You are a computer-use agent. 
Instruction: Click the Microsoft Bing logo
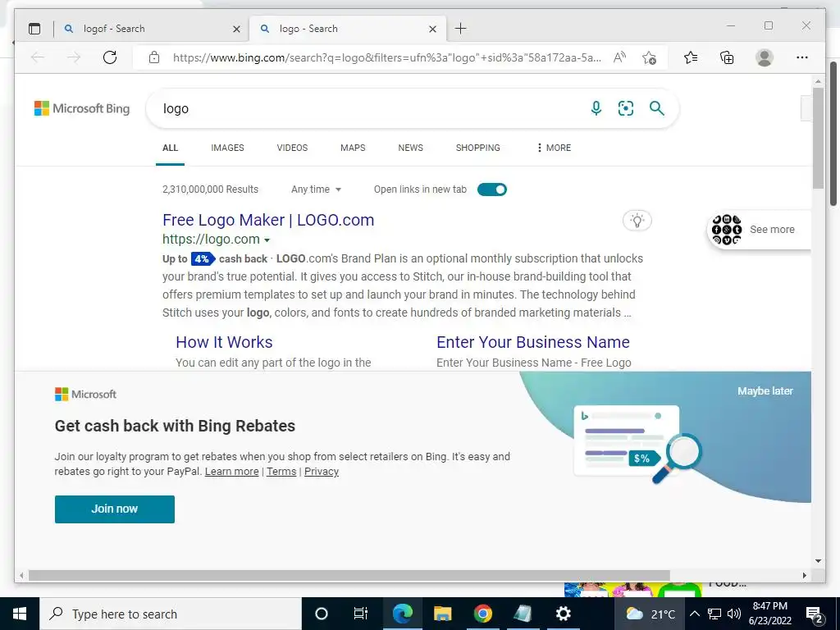tap(82, 108)
